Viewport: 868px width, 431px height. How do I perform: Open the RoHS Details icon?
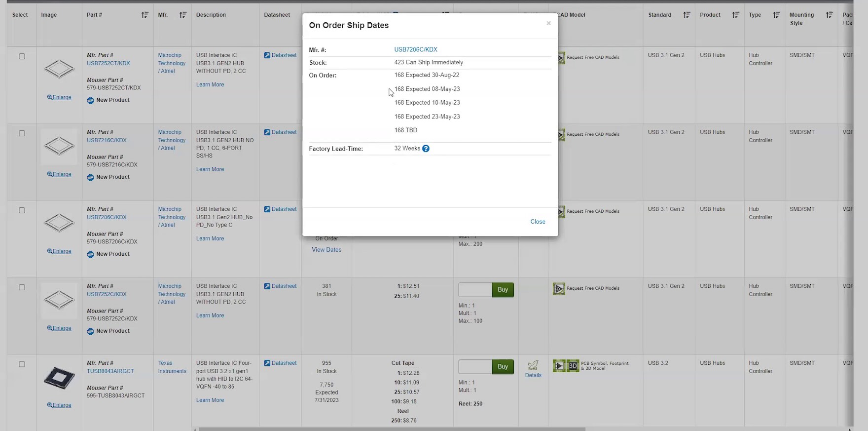533,365
